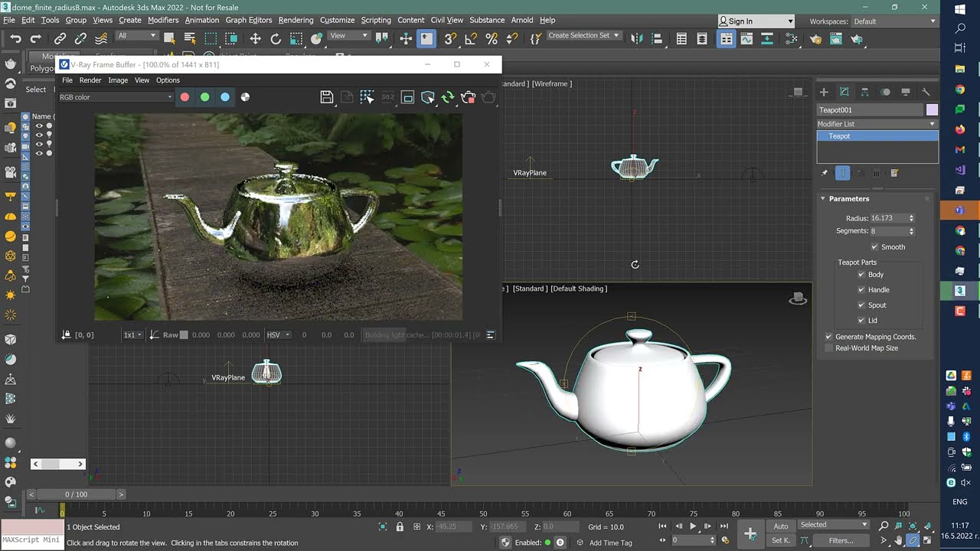Enable Real-World Map Size option

(828, 348)
